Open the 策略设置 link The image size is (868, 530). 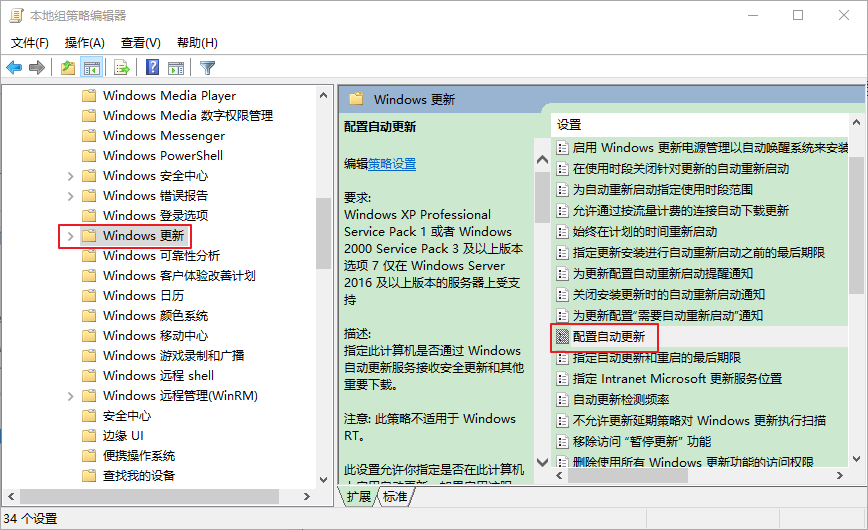click(x=392, y=164)
